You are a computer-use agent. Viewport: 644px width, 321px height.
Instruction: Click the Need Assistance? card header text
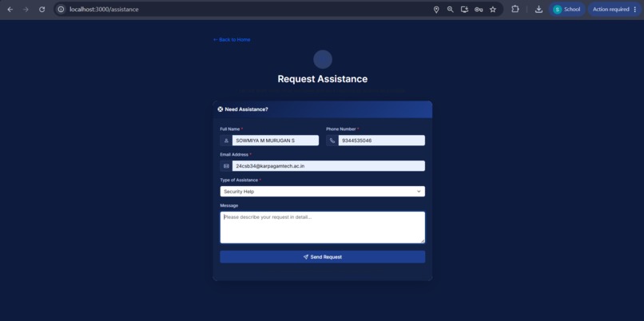click(x=246, y=109)
